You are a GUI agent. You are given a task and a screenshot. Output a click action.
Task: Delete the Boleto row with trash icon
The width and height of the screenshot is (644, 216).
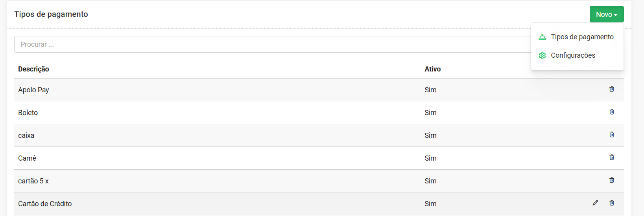[x=612, y=112]
